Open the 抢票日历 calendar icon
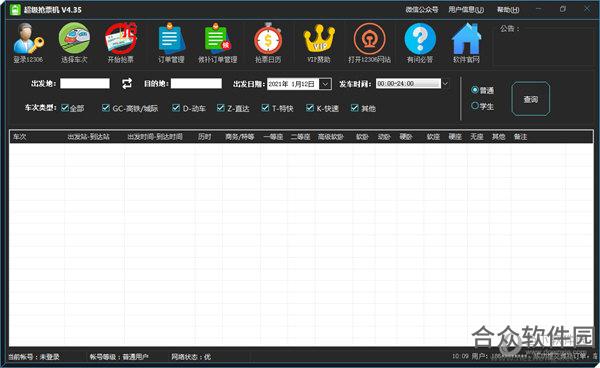Viewport: 600px width, 368px height. [268, 42]
